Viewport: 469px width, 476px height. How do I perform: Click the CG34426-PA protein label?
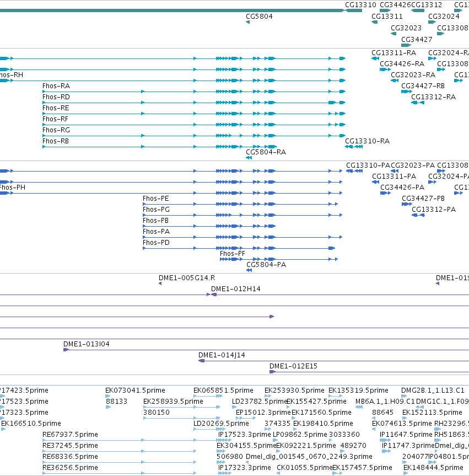(x=402, y=188)
